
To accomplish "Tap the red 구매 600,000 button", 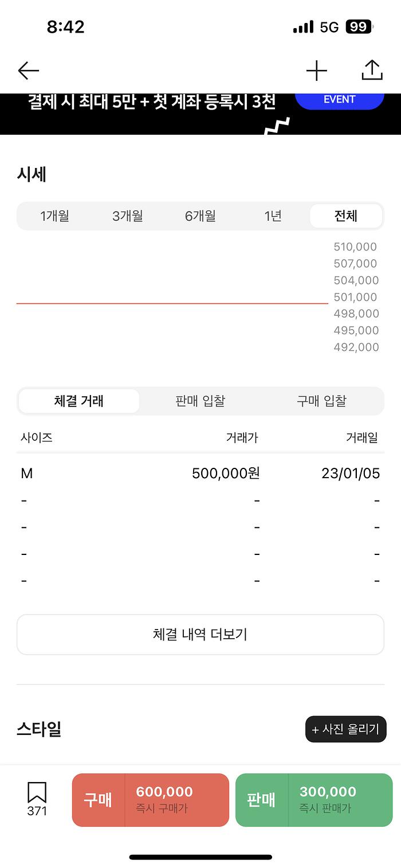I will (x=150, y=800).
